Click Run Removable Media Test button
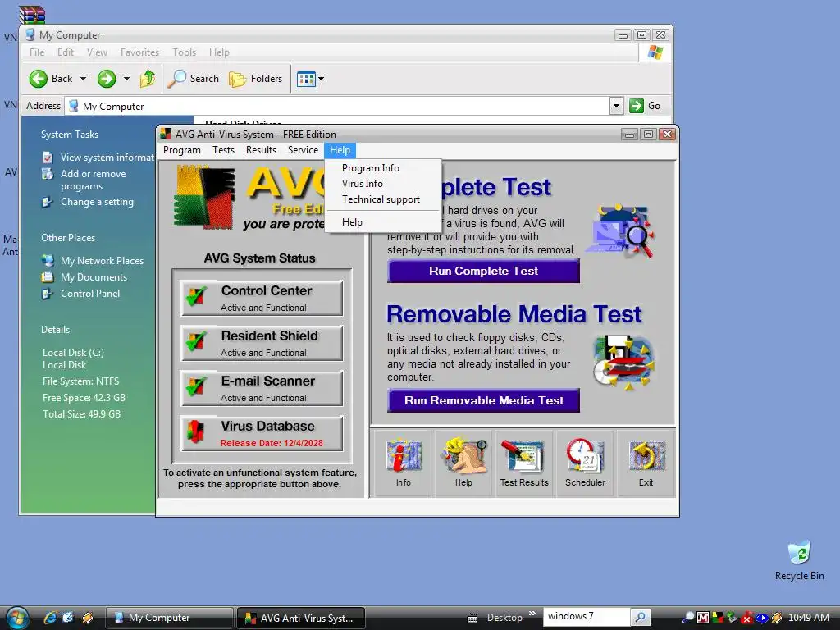The height and width of the screenshot is (630, 840). (483, 400)
